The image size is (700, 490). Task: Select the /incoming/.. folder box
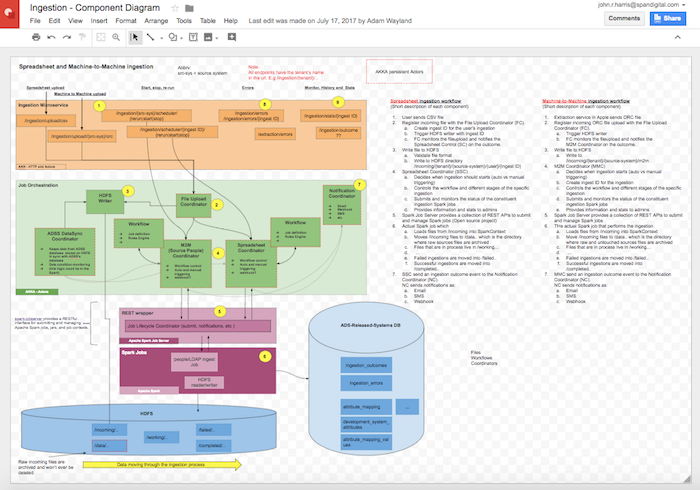coord(109,430)
